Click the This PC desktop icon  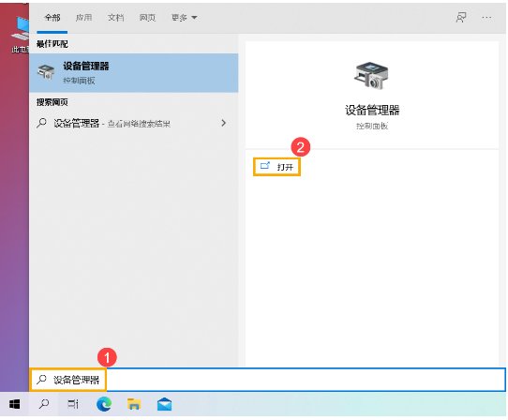(x=21, y=35)
